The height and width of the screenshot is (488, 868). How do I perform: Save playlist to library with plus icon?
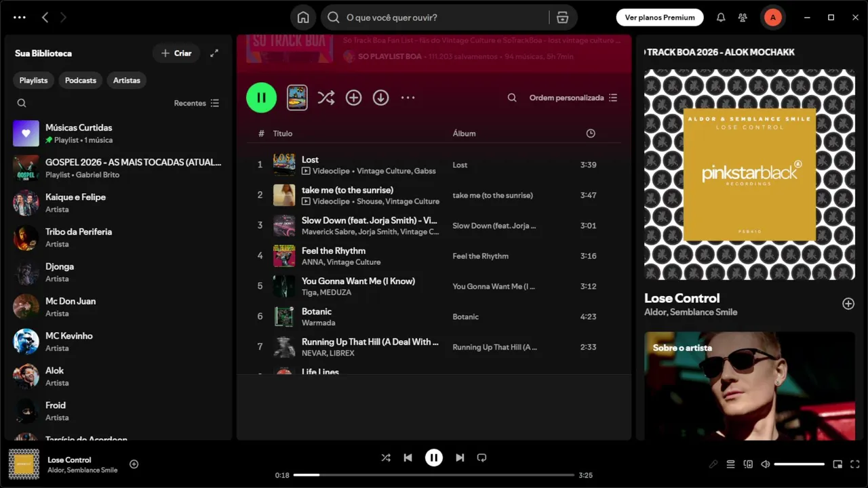353,98
